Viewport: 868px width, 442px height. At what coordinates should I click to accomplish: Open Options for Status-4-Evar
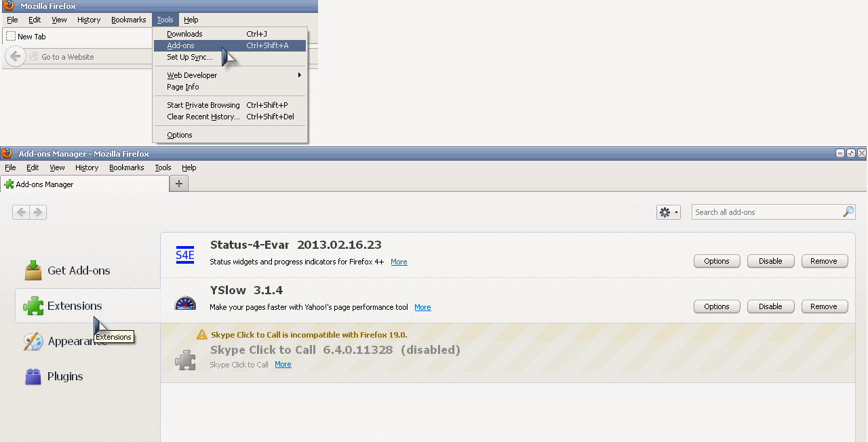(717, 261)
